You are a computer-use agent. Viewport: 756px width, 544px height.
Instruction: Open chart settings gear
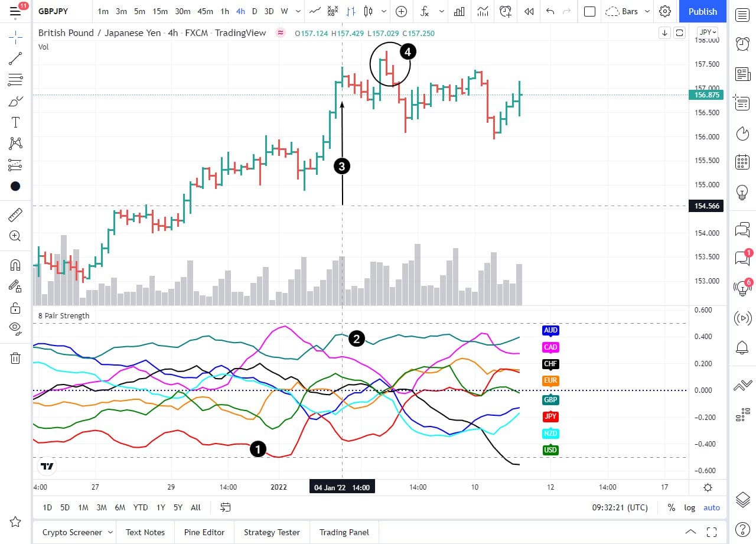point(665,11)
